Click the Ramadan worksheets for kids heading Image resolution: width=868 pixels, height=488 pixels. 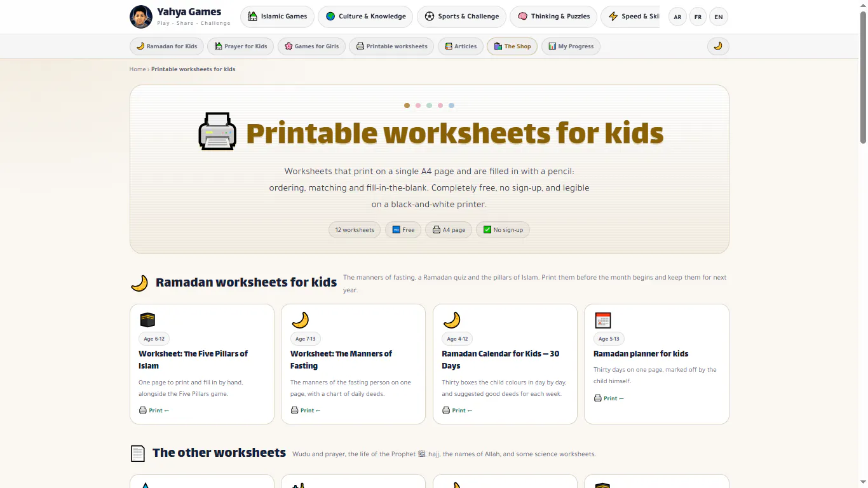pos(247,283)
